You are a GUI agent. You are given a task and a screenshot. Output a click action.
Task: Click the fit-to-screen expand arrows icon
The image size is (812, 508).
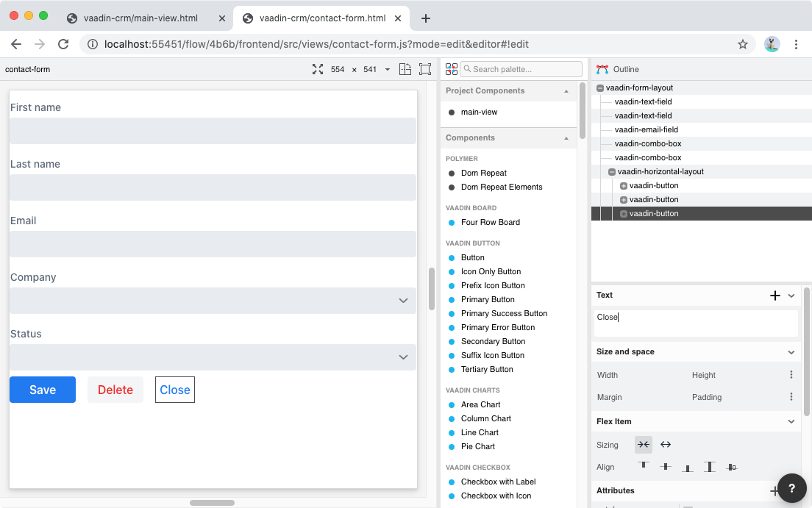point(318,69)
